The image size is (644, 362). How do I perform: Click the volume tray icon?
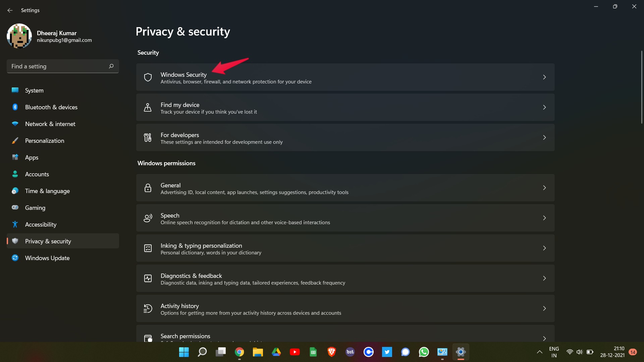click(579, 352)
